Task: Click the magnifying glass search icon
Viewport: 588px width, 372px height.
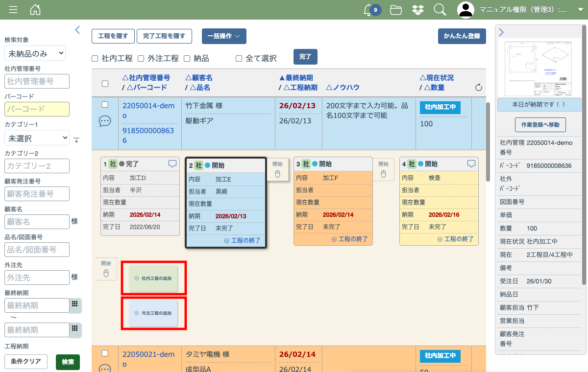Action: (x=440, y=10)
